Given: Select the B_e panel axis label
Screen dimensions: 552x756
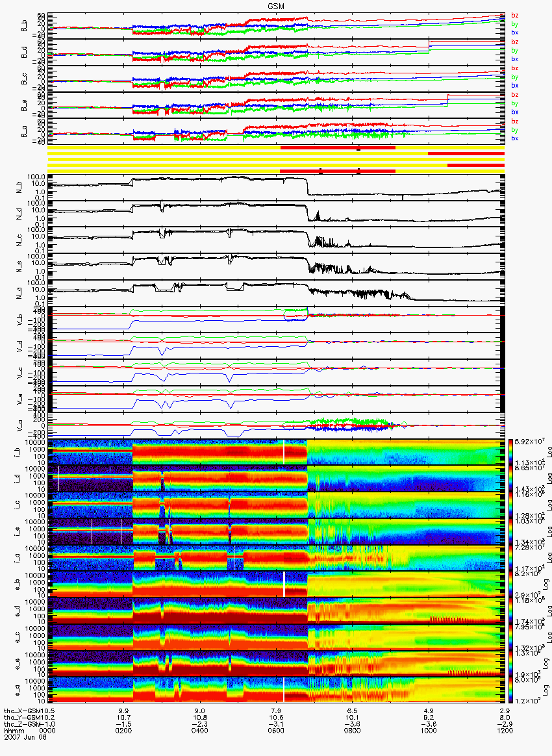Looking at the screenshot, I should click(x=24, y=106).
